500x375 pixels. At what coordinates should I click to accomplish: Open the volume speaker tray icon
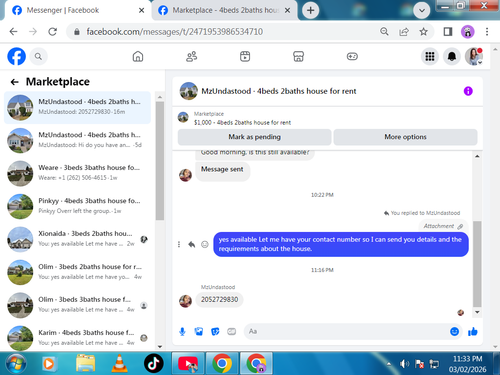404,364
